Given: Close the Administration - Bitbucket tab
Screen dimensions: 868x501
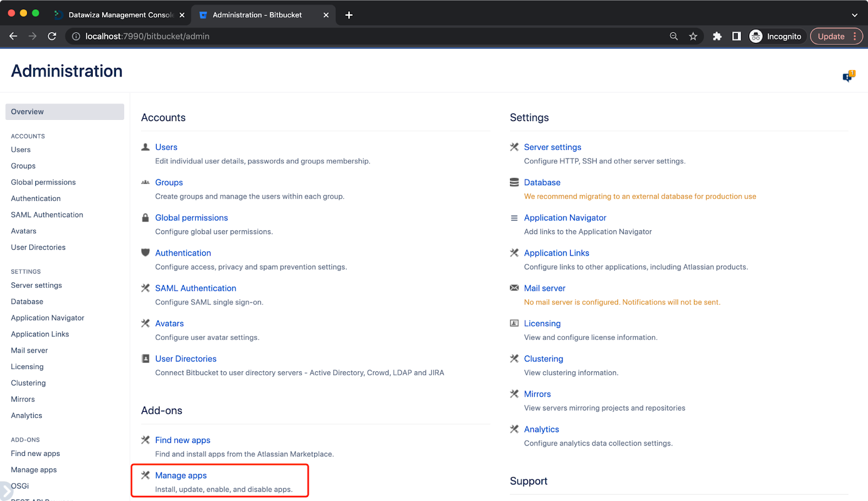Looking at the screenshot, I should (326, 15).
